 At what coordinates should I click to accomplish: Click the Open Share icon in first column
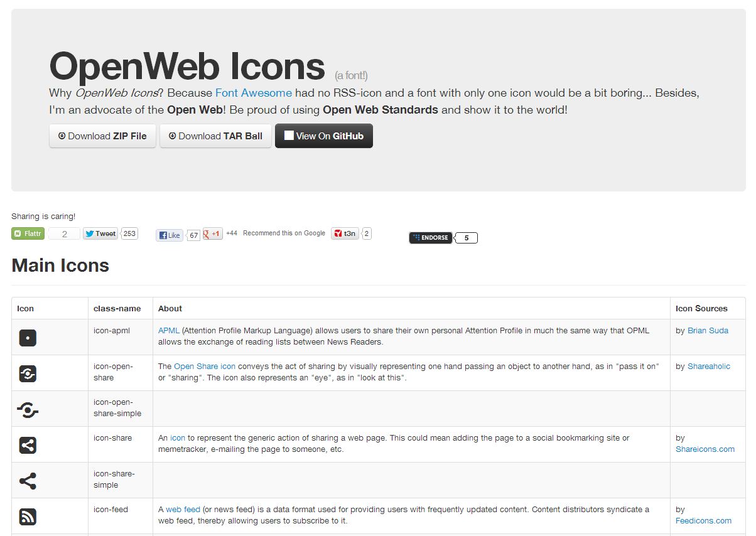pos(28,374)
